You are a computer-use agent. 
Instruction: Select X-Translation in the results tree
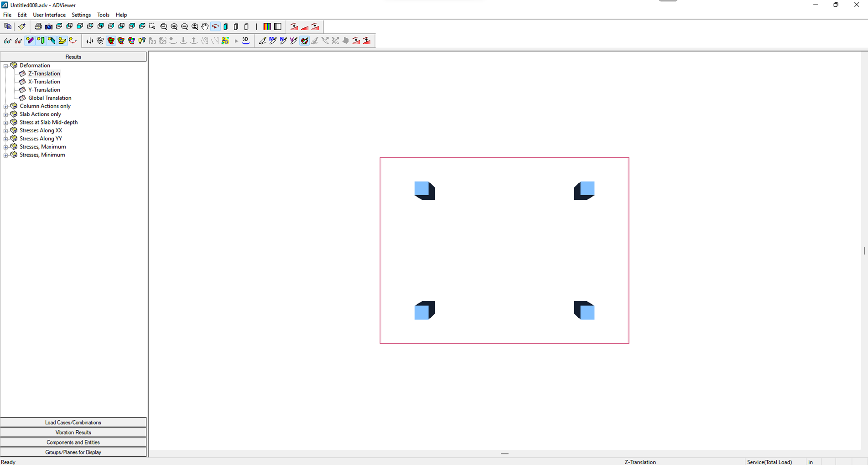(x=44, y=82)
